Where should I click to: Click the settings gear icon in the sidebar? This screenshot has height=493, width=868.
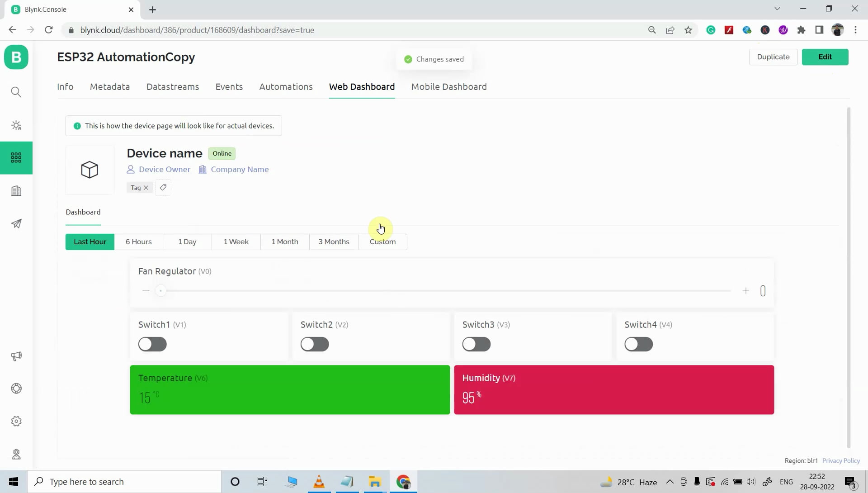coord(16,422)
